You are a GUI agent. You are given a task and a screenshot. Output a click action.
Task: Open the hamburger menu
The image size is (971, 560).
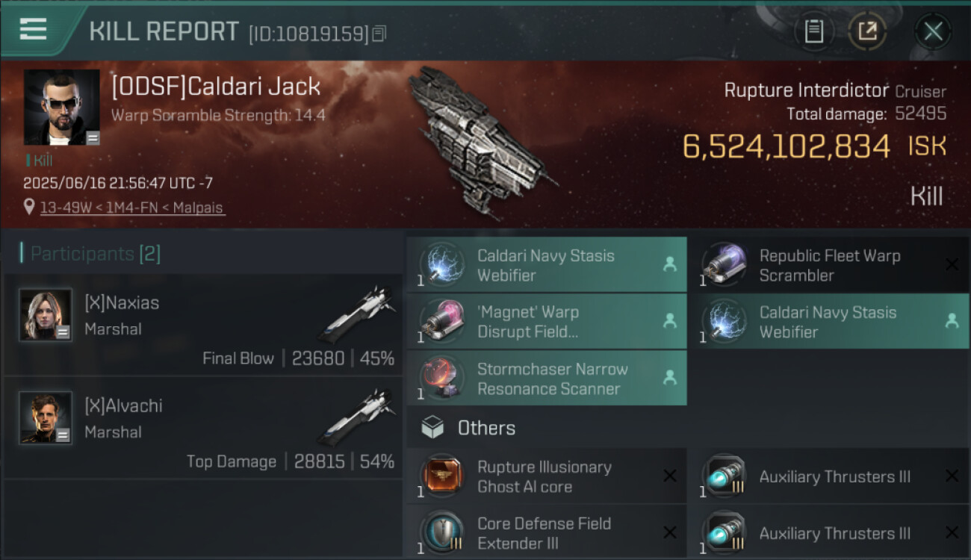pyautogui.click(x=33, y=30)
